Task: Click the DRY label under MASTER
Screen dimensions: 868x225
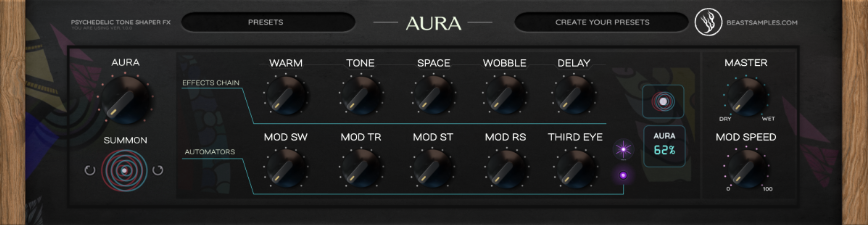Action: pyautogui.click(x=725, y=119)
